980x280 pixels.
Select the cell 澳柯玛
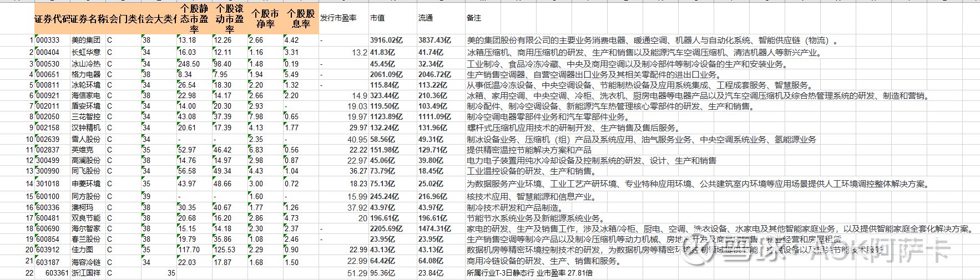[x=83, y=207]
